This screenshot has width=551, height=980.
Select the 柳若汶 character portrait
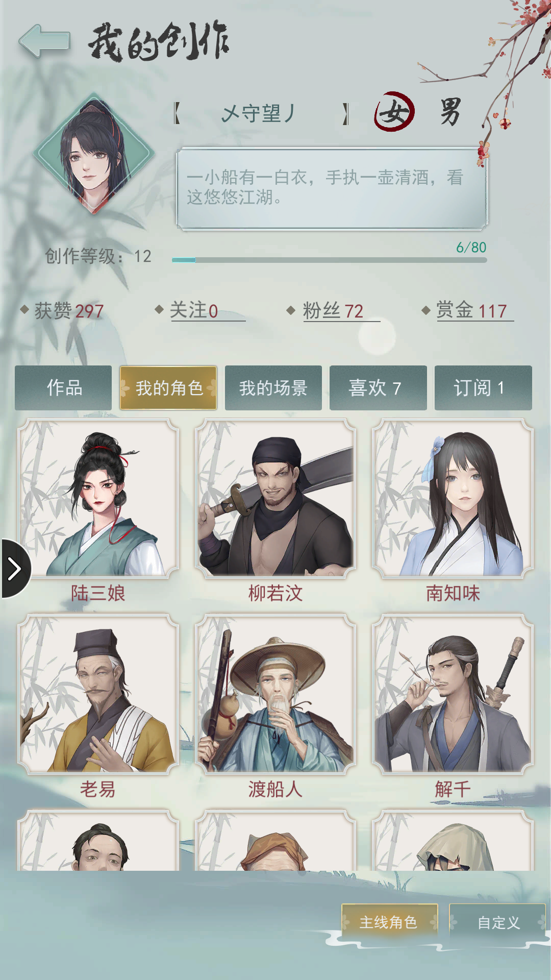275,499
